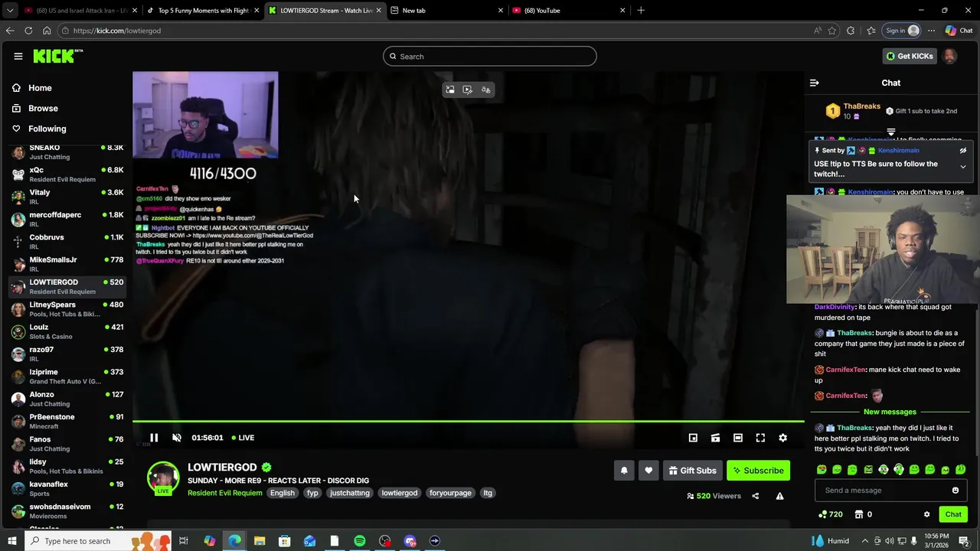The image size is (980, 551).
Task: Insert the first quick emote with sunglasses
Action: coord(822,470)
